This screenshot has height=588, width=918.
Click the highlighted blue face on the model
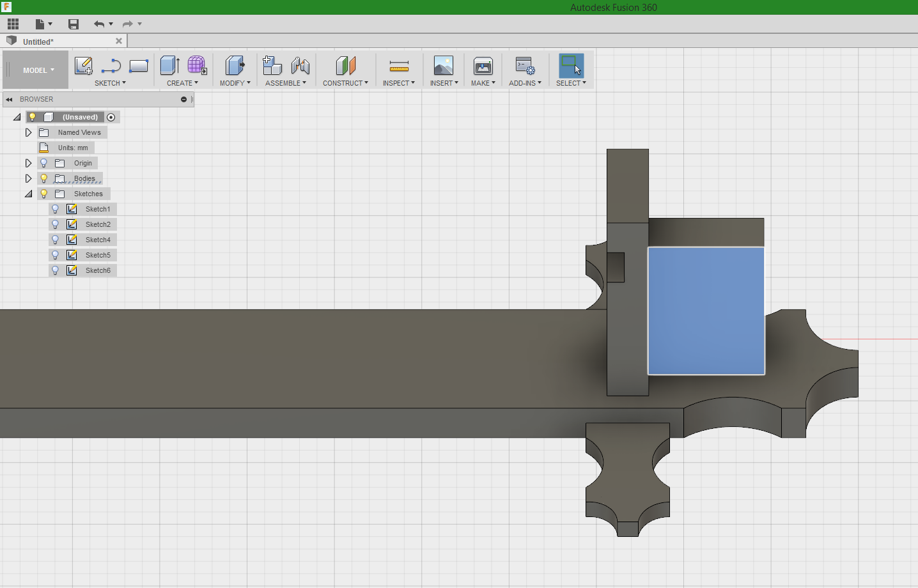[x=706, y=311]
